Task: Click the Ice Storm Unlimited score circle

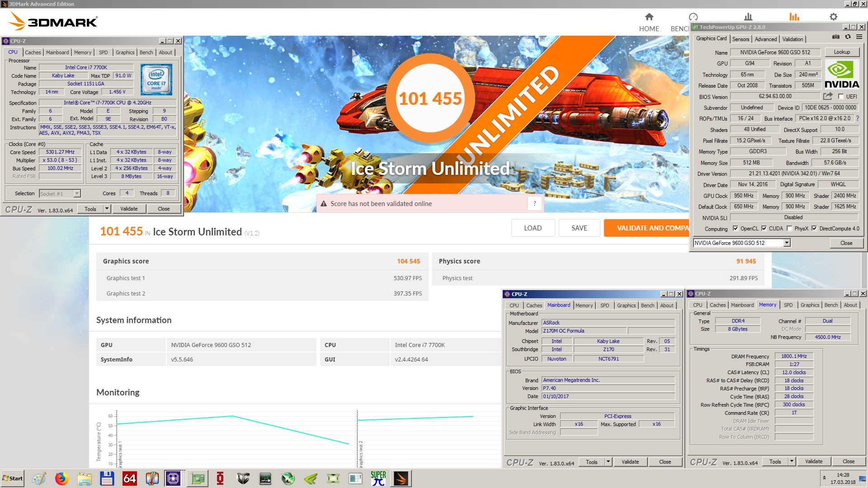Action: [430, 98]
